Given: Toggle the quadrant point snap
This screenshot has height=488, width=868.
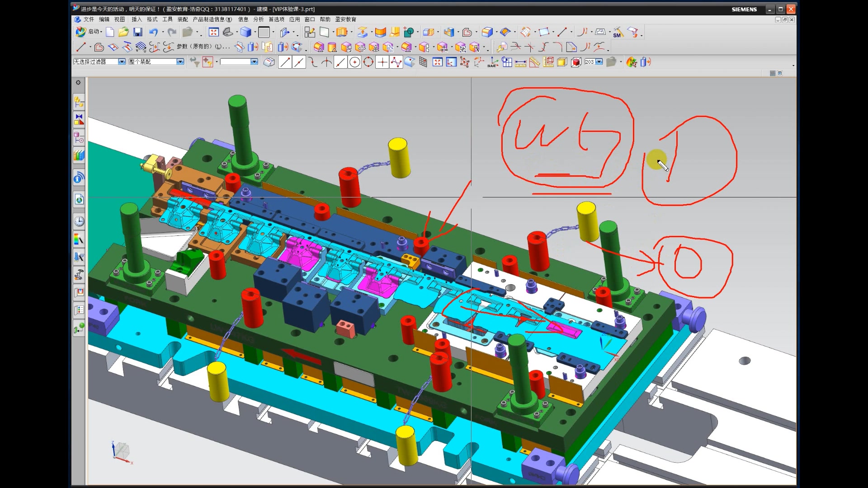Looking at the screenshot, I should [368, 62].
